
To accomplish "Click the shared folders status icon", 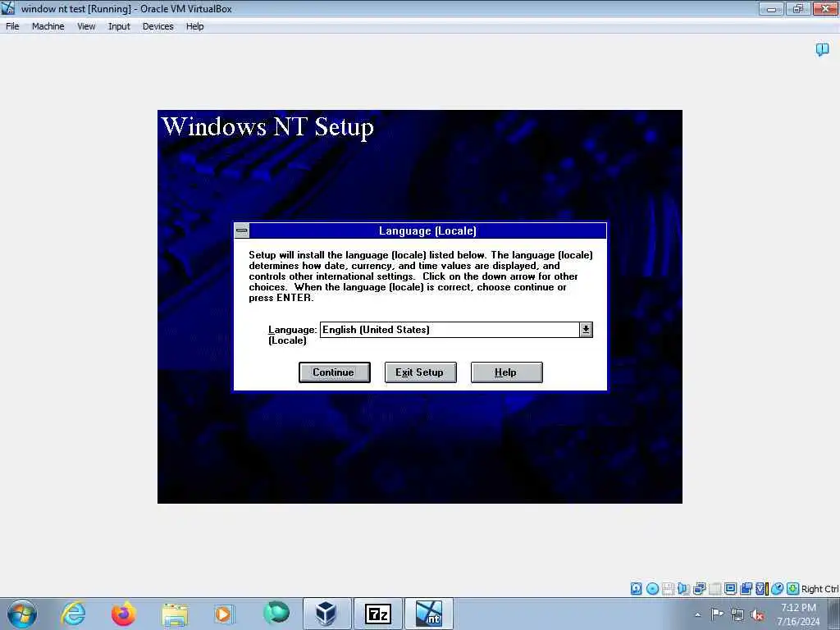I will [746, 589].
